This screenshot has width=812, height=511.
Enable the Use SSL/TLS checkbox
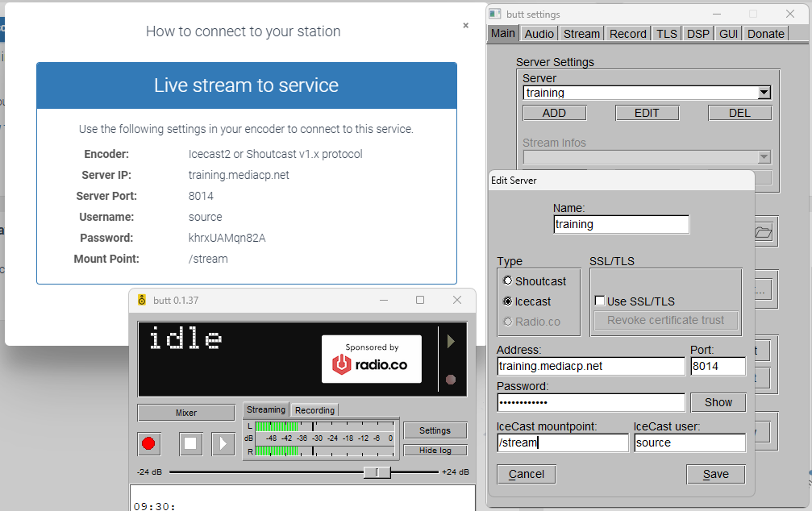click(600, 301)
